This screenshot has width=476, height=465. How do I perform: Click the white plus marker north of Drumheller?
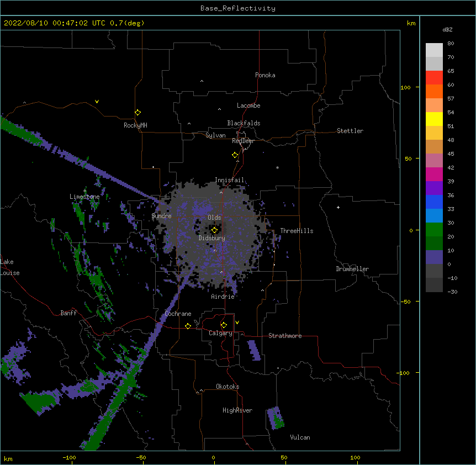point(338,207)
